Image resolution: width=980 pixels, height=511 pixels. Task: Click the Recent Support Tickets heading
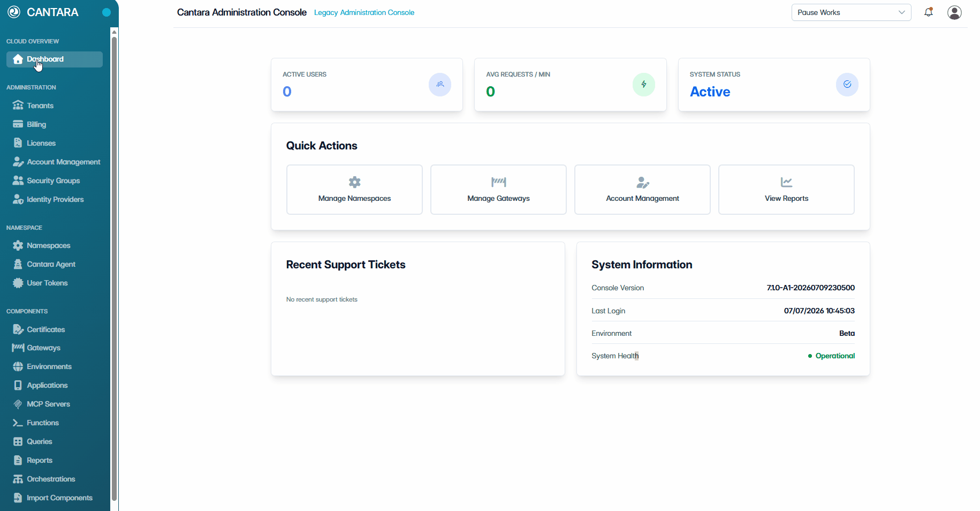click(346, 265)
